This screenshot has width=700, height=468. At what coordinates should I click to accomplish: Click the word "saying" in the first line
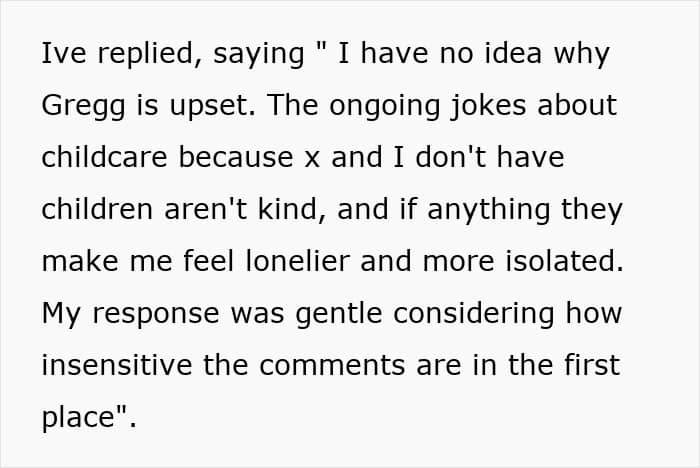[x=259, y=55]
